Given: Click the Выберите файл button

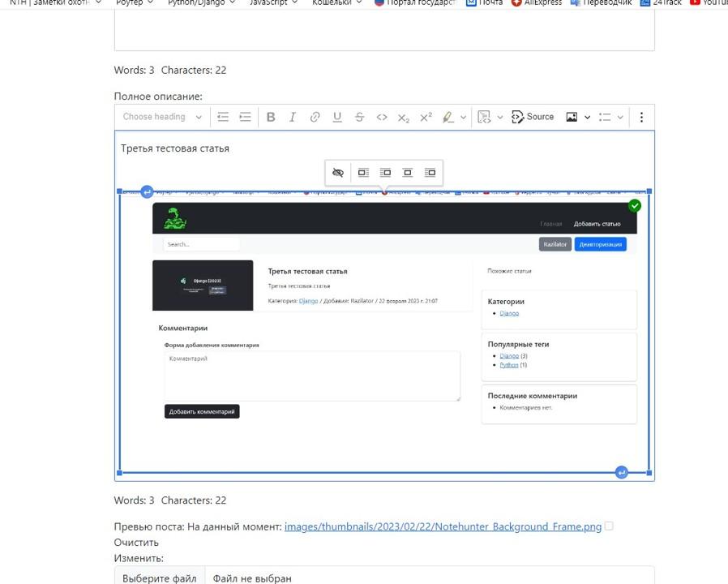Looking at the screenshot, I should (x=160, y=578).
